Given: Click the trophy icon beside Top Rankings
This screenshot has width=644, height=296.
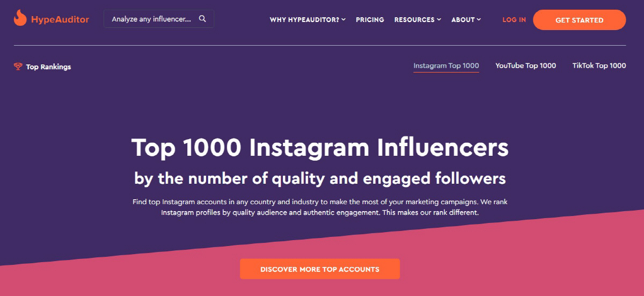Looking at the screenshot, I should [x=18, y=67].
